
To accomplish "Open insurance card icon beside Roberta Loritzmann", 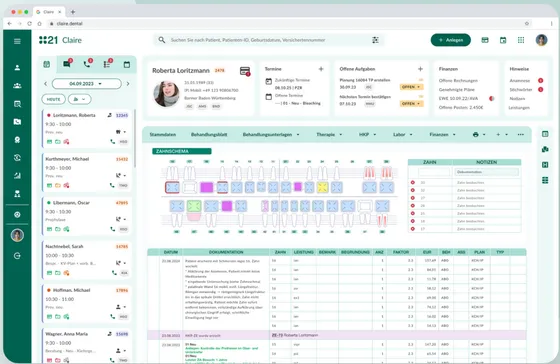I will tap(245, 71).
